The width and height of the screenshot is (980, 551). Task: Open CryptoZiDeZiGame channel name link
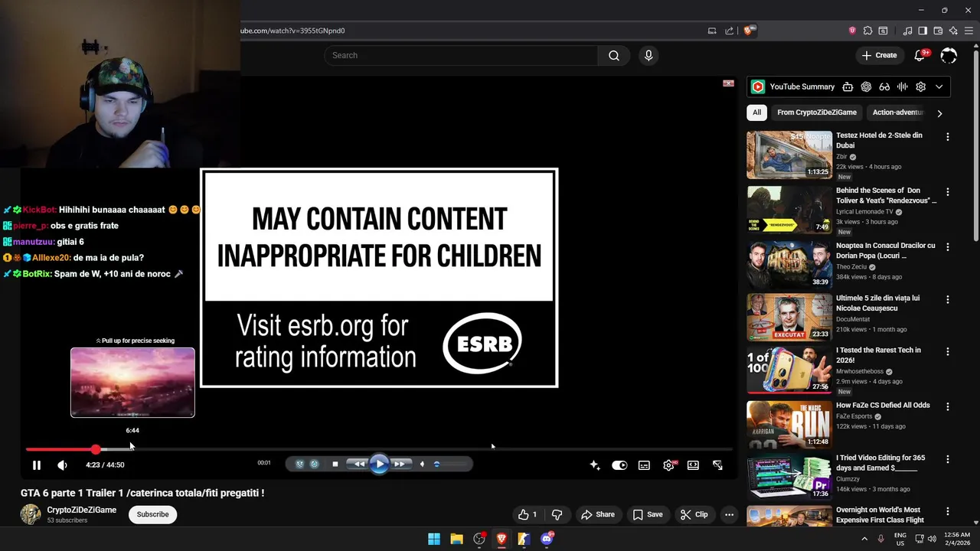click(82, 510)
